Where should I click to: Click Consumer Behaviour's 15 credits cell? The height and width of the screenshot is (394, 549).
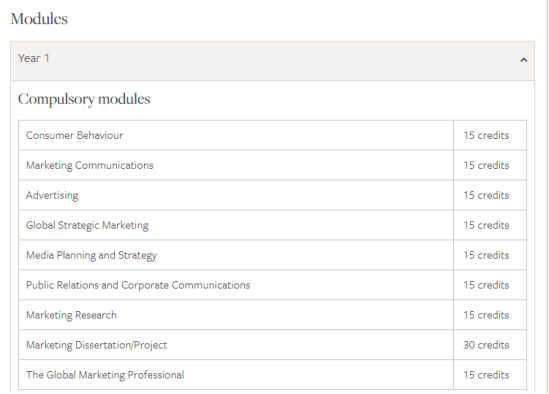pos(490,135)
